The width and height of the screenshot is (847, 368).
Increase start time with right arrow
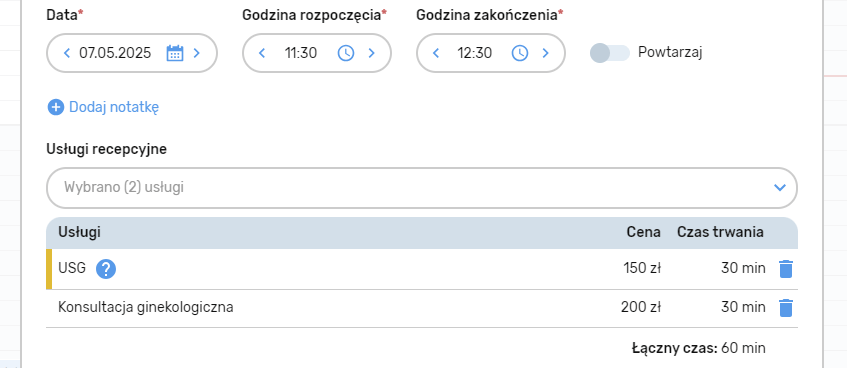click(372, 53)
